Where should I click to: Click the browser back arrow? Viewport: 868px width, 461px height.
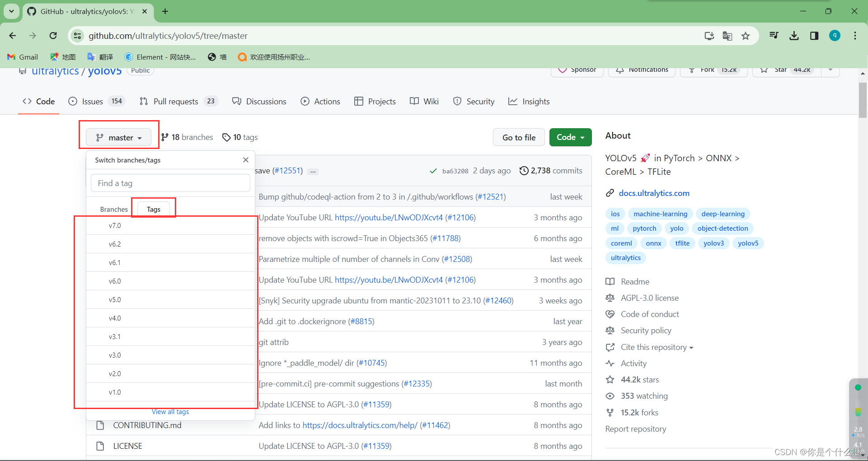[13, 36]
